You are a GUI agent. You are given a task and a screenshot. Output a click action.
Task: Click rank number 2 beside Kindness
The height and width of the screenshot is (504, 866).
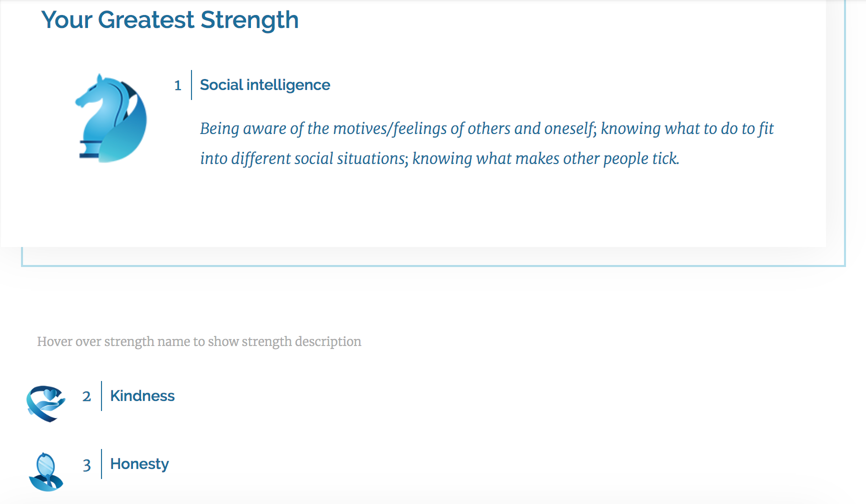86,396
